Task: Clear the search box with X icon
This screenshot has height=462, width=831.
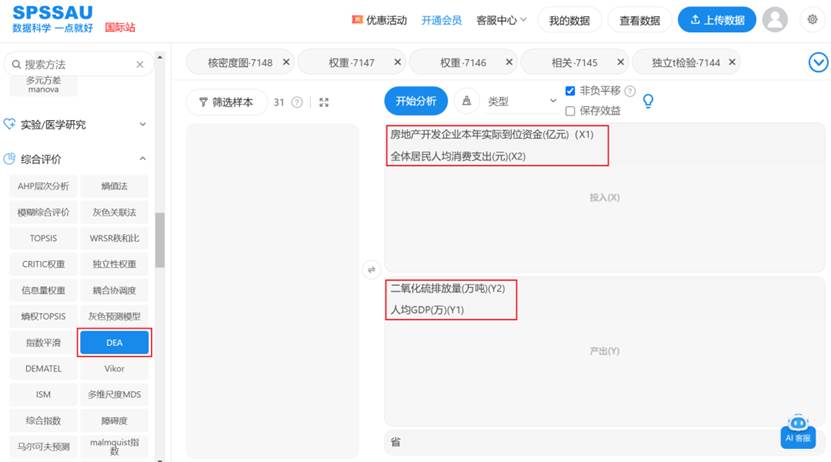Action: pyautogui.click(x=140, y=65)
